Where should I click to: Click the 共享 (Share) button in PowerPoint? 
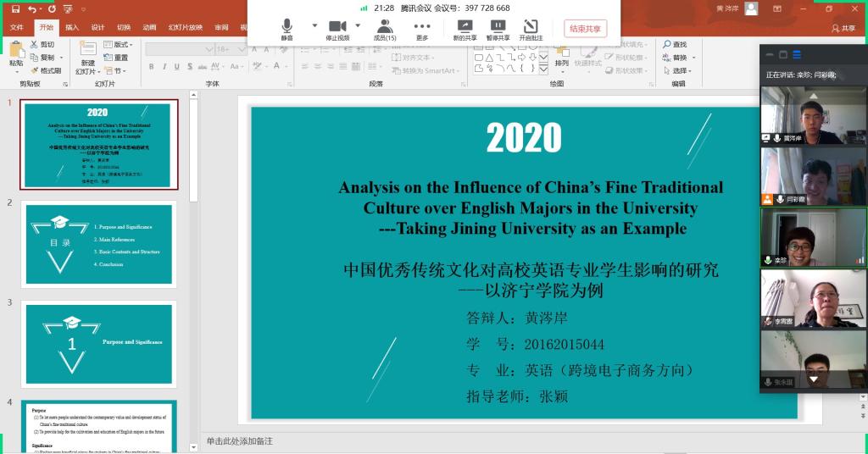[x=843, y=28]
